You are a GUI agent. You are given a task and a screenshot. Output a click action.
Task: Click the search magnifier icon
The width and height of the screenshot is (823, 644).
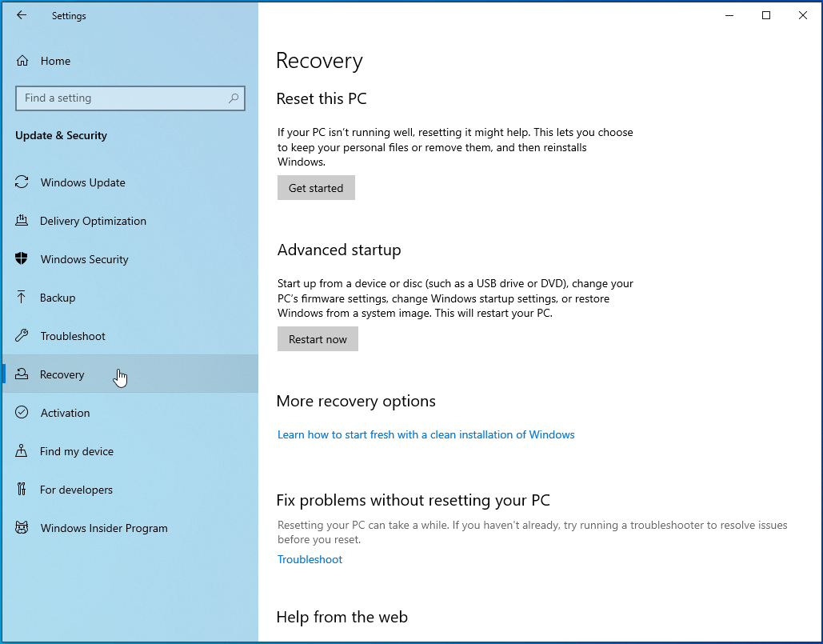[x=234, y=98]
